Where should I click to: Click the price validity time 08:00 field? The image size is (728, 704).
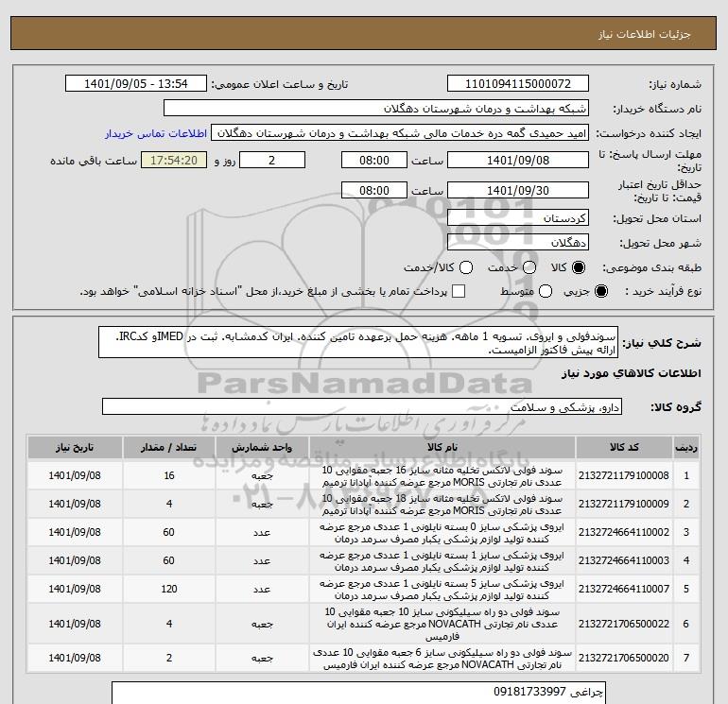coord(374,190)
